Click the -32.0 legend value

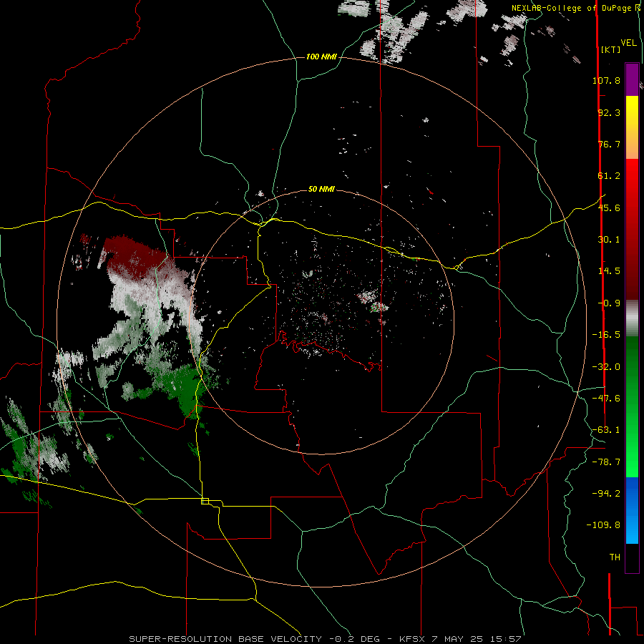[606, 367]
